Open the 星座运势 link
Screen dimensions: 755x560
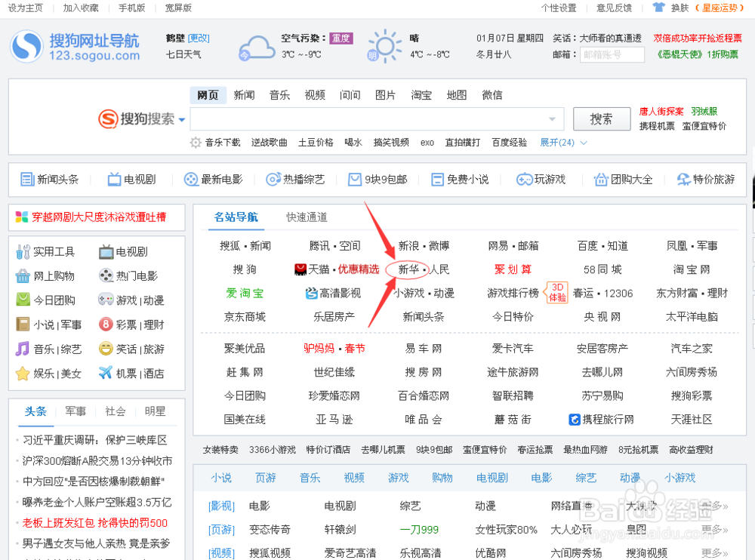pyautogui.click(x=720, y=8)
